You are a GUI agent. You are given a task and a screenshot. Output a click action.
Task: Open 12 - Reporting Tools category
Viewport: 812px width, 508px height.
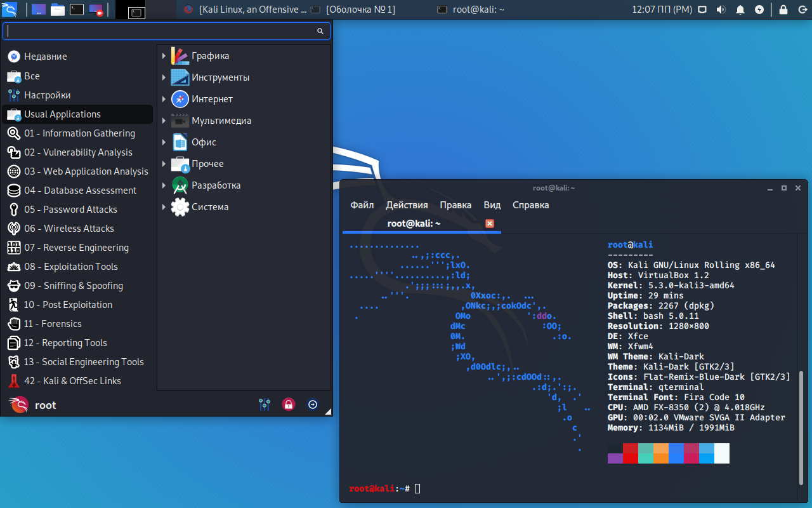(77, 343)
